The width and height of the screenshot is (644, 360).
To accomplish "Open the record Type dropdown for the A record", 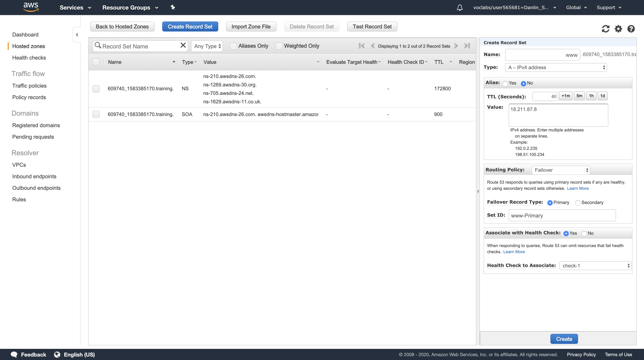I will coord(556,67).
